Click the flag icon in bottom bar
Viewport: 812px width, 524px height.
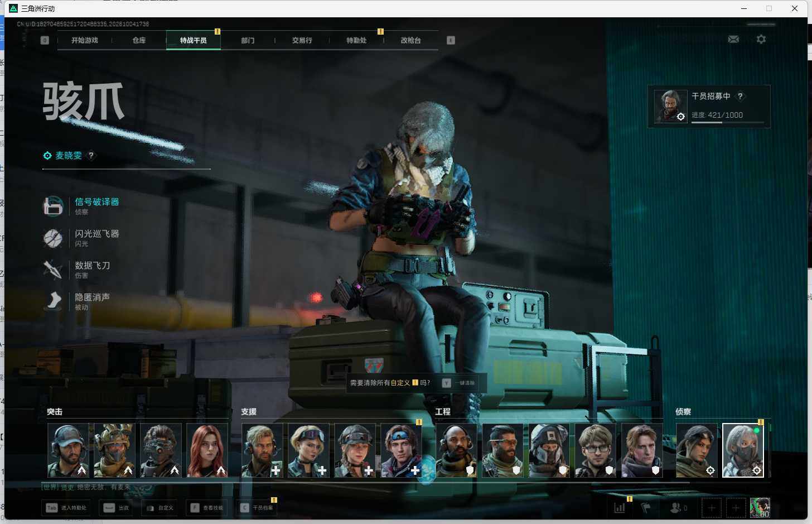[646, 508]
